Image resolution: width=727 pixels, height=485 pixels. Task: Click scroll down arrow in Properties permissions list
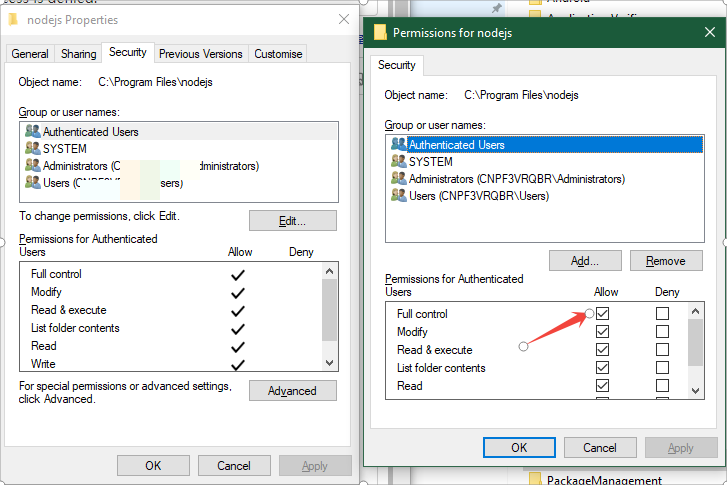pyautogui.click(x=330, y=363)
